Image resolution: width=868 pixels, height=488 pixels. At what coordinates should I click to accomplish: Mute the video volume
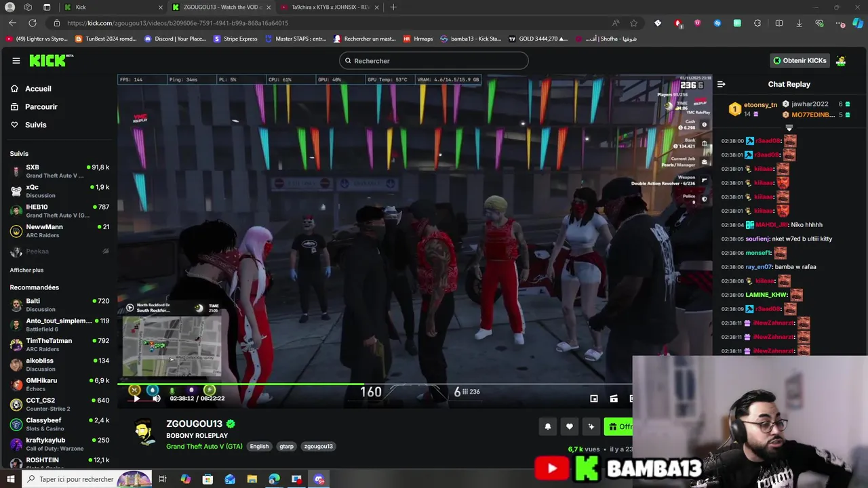tap(156, 399)
